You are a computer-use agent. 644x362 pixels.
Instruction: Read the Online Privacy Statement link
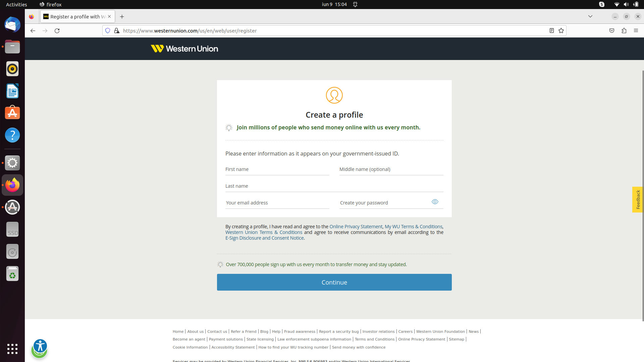pyautogui.click(x=356, y=227)
